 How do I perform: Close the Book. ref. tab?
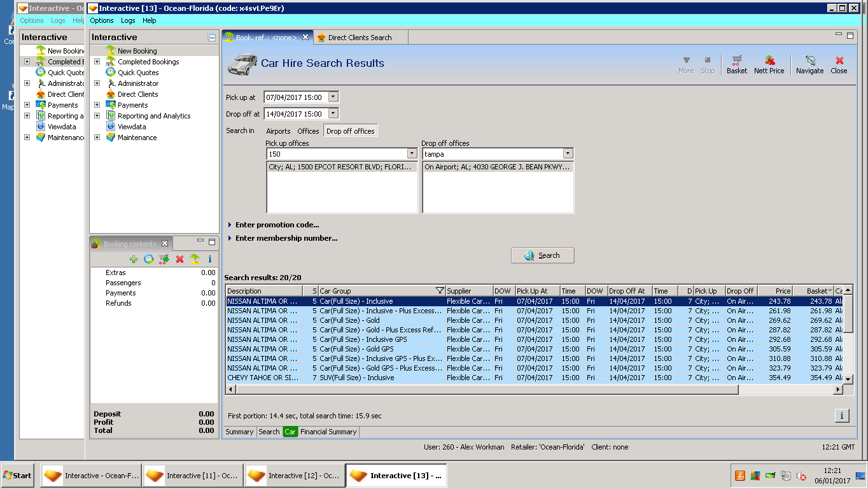pyautogui.click(x=305, y=38)
